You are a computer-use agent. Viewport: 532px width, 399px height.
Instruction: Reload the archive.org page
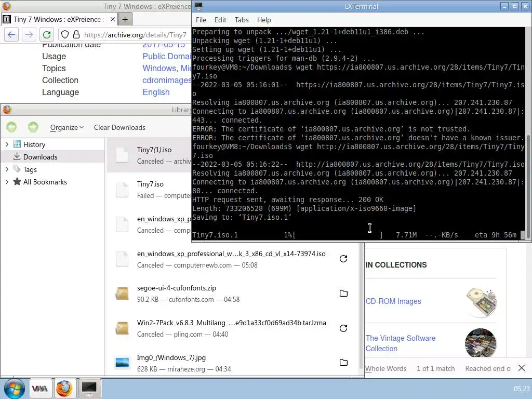click(47, 35)
